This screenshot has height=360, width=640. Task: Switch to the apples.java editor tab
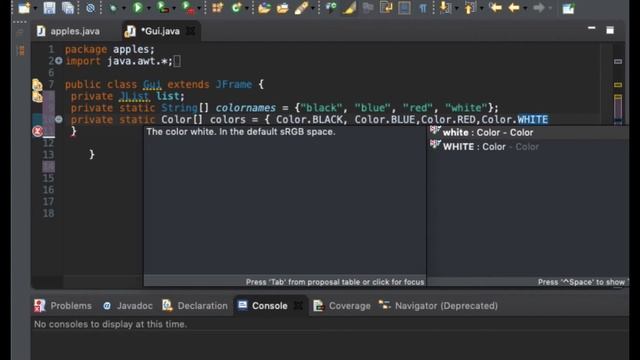pos(68,31)
